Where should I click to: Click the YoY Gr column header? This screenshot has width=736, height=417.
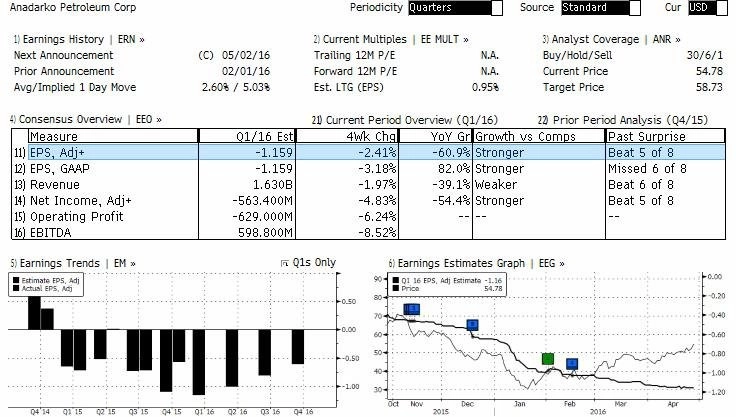(x=435, y=136)
